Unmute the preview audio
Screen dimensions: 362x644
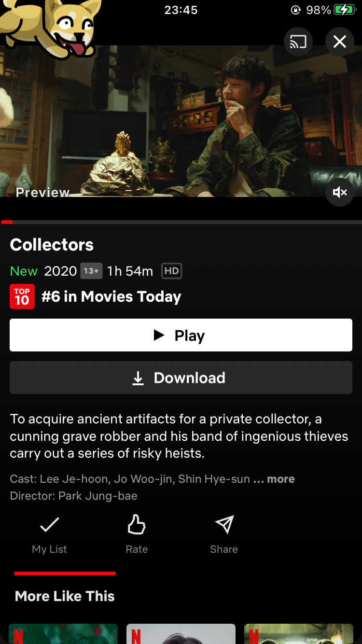click(340, 193)
